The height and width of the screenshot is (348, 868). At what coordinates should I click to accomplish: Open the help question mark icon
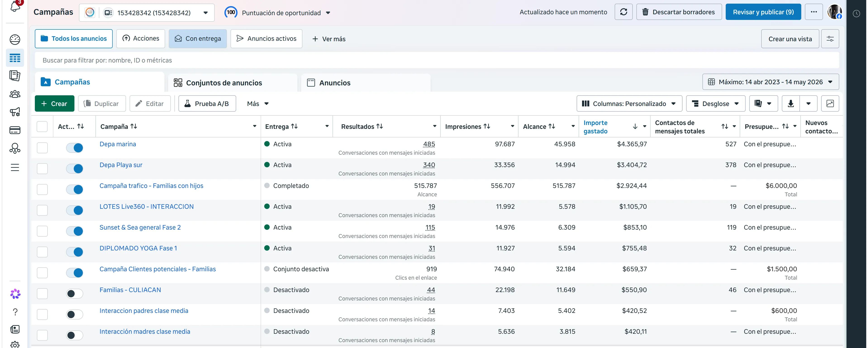[15, 312]
